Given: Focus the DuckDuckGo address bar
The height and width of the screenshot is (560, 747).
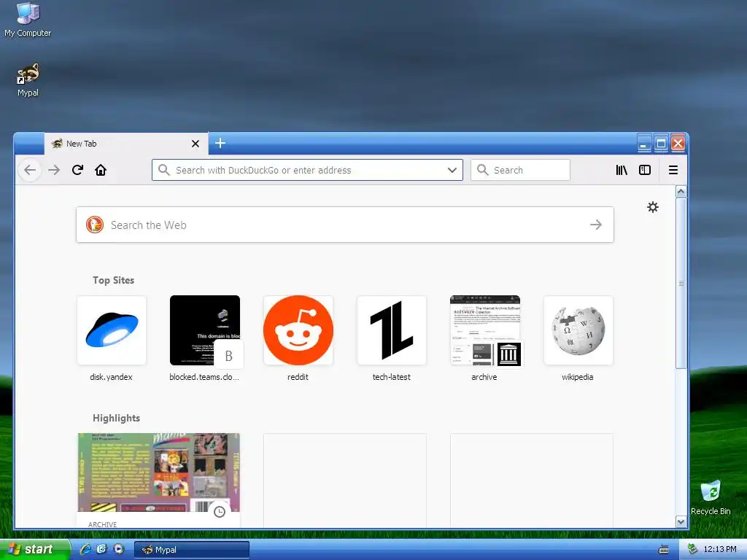Looking at the screenshot, I should pos(307,170).
